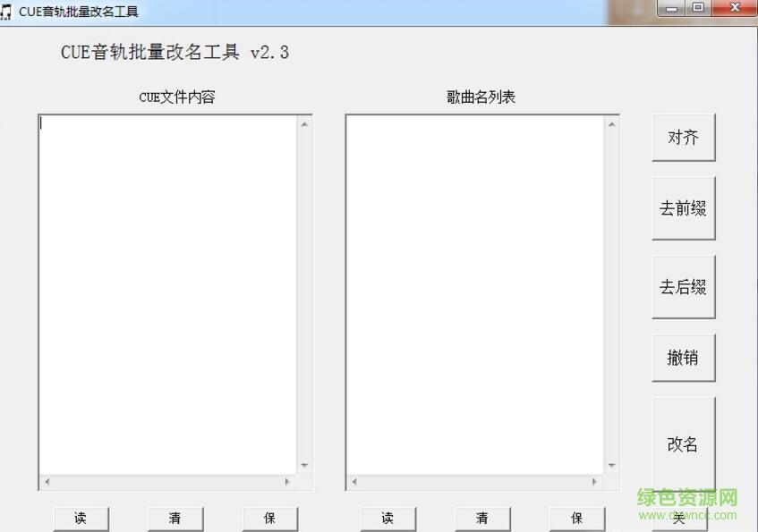Image resolution: width=758 pixels, height=532 pixels.
Task: Click 清 below the 歌曲名列表 panel
Action: point(482,519)
